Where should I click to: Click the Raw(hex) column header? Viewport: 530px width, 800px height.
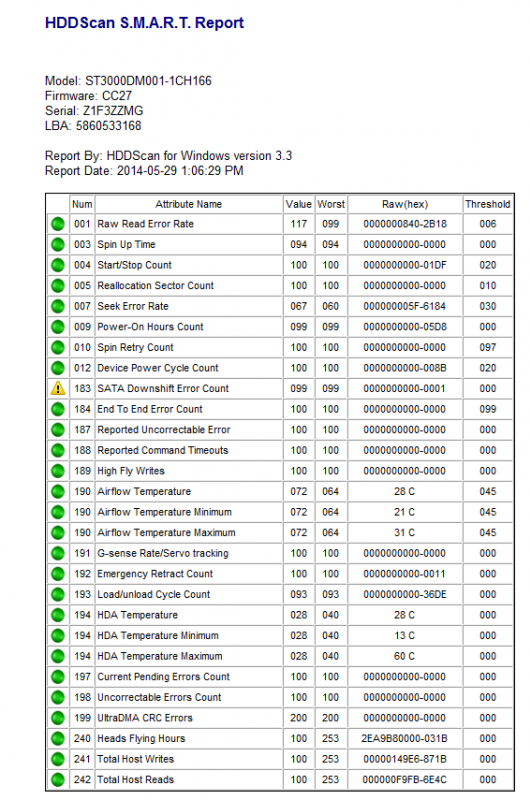click(405, 204)
